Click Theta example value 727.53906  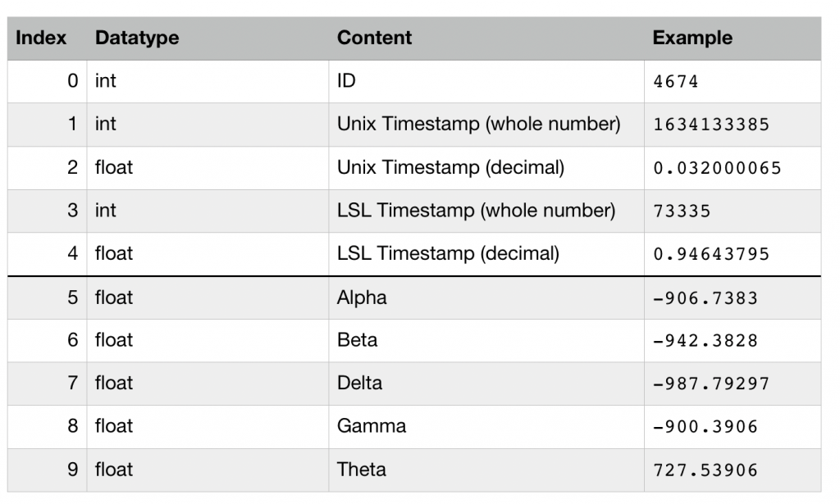705,470
